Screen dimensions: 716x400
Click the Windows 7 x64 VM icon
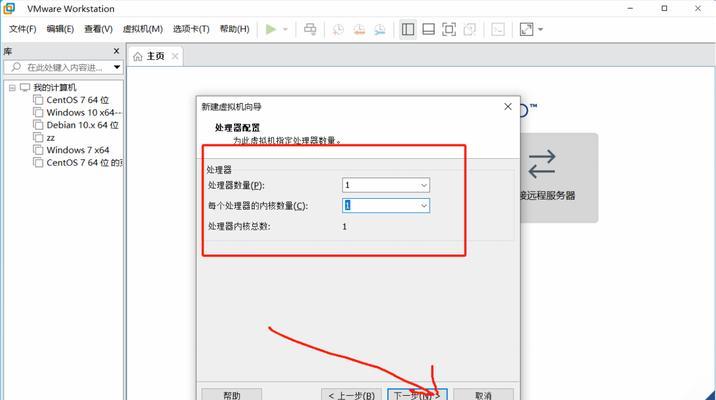[x=38, y=150]
